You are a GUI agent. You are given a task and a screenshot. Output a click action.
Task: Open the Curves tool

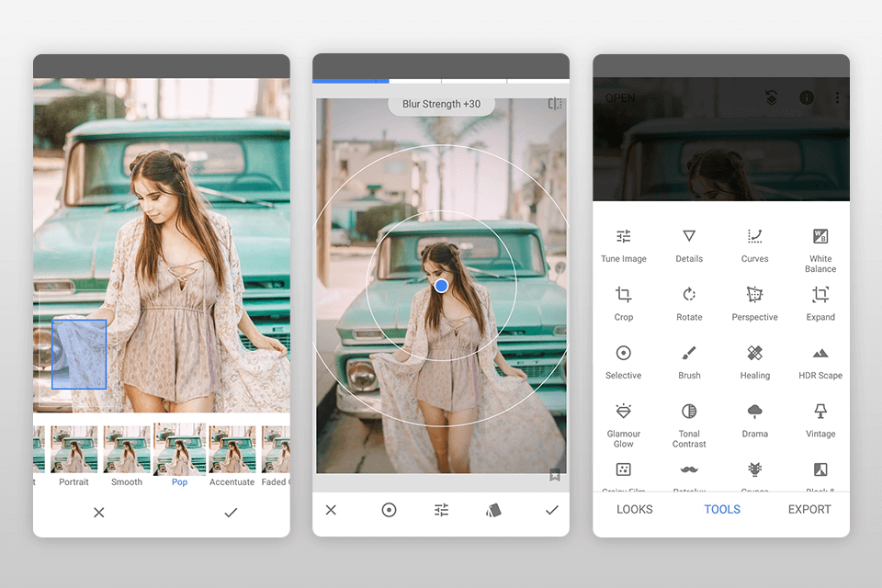click(x=754, y=244)
